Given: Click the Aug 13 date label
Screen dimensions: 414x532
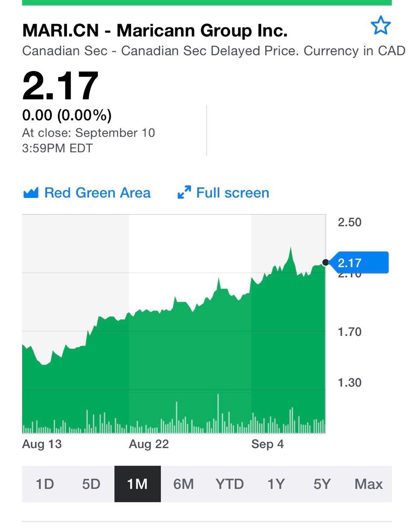Looking at the screenshot, I should (x=42, y=444).
